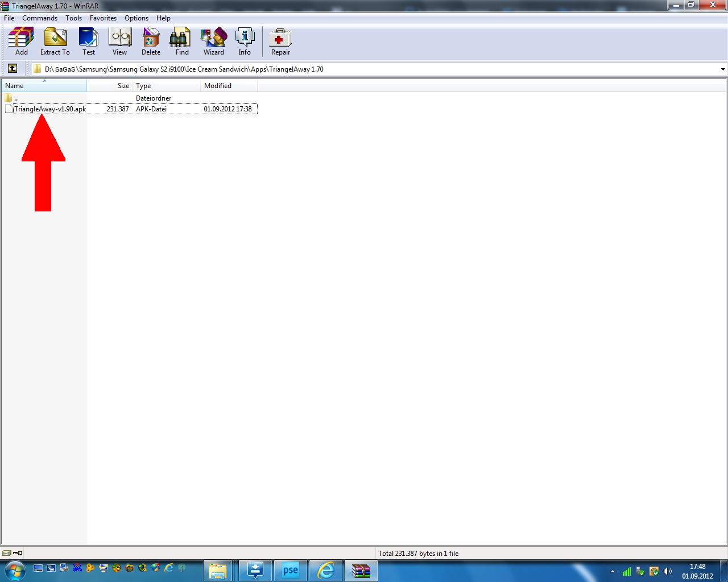Viewport: 728px width, 582px height.
Task: Click the show desktop quick launch icon
Action: point(38,568)
